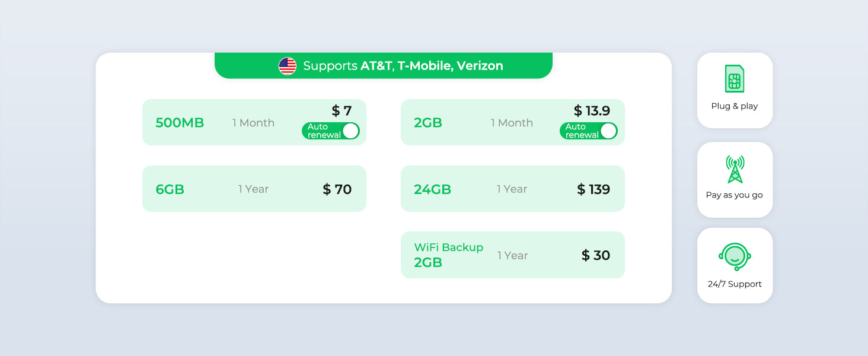The image size is (868, 356).
Task: Click the Pay as you go text label
Action: [x=735, y=195]
